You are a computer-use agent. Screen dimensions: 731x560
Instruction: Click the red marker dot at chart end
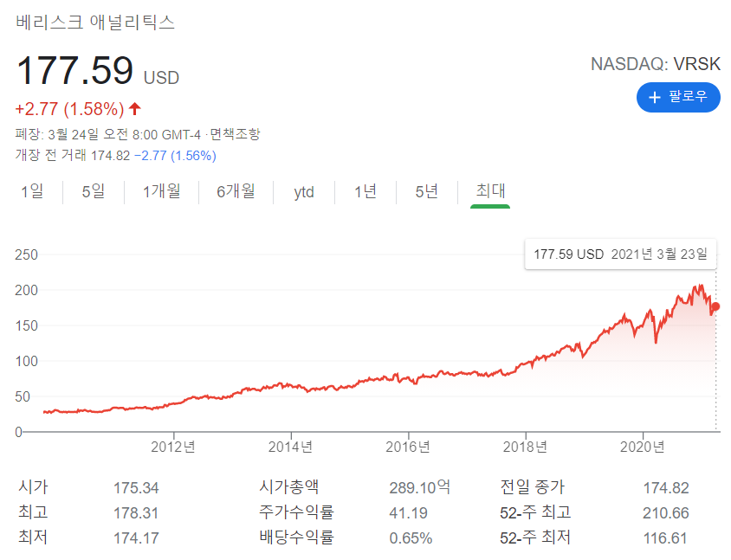point(715,306)
